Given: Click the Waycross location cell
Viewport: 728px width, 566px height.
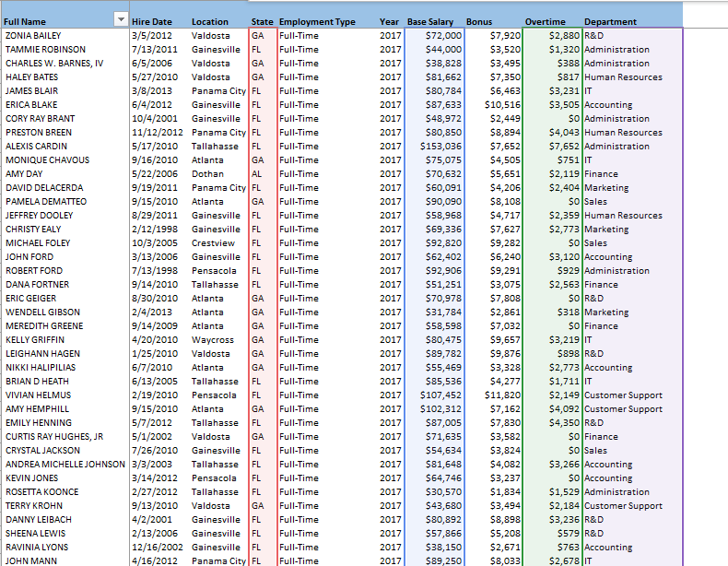Looking at the screenshot, I should (213, 340).
